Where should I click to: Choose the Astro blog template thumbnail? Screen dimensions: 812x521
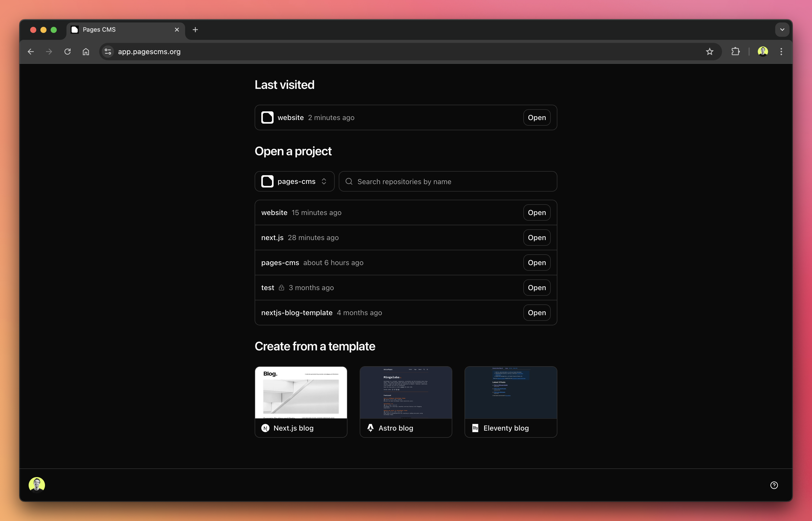click(406, 393)
